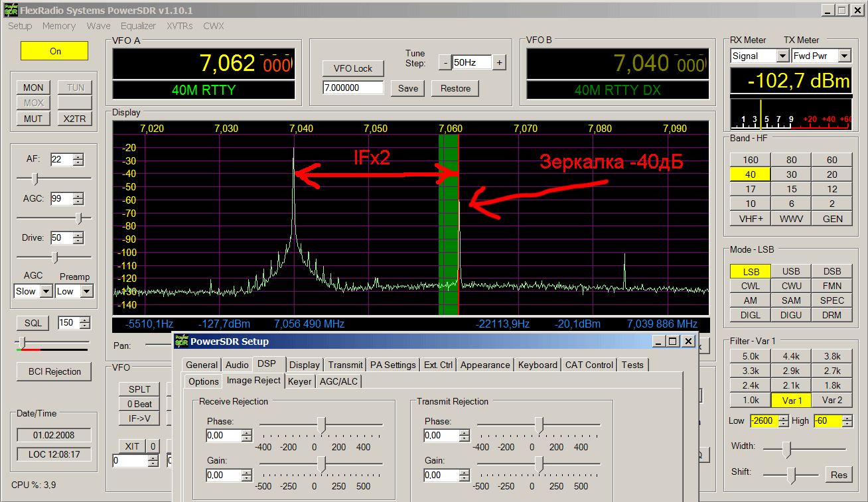Toggle the MUT mute button
The width and height of the screenshot is (868, 502).
[33, 119]
